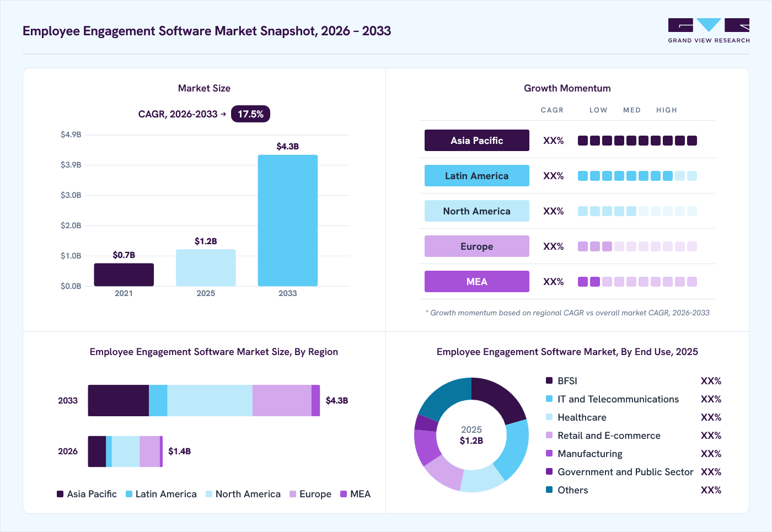
Task: Click the HIGH column header in Growth Momentum
Action: 667,110
